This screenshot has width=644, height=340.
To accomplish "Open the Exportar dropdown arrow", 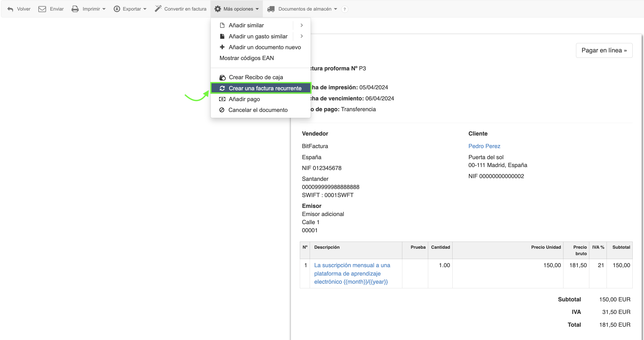I will tap(145, 9).
